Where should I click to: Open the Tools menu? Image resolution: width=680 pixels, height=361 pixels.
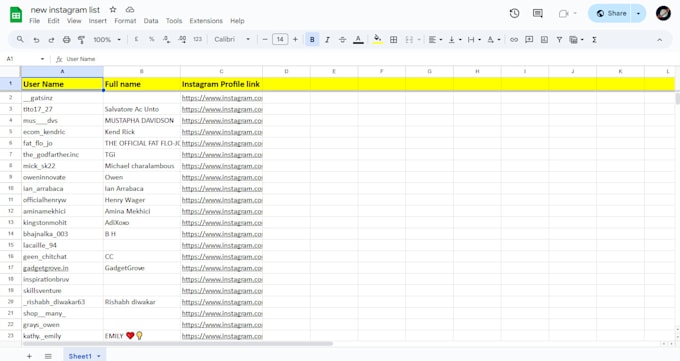[174, 21]
